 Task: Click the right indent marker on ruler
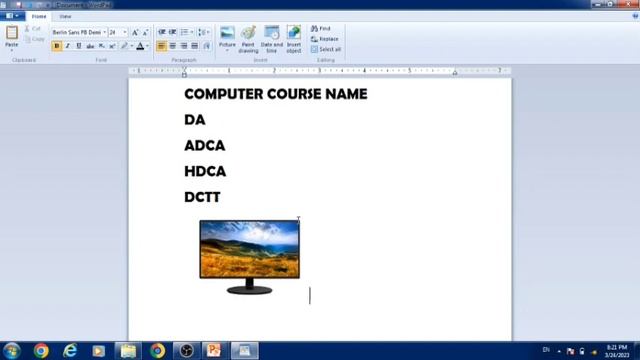tap(455, 73)
